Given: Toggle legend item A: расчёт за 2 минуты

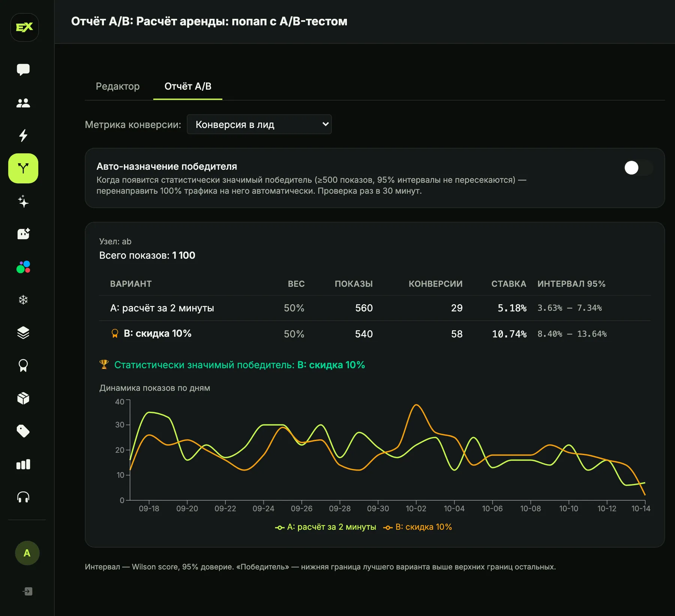Looking at the screenshot, I should pyautogui.click(x=325, y=527).
